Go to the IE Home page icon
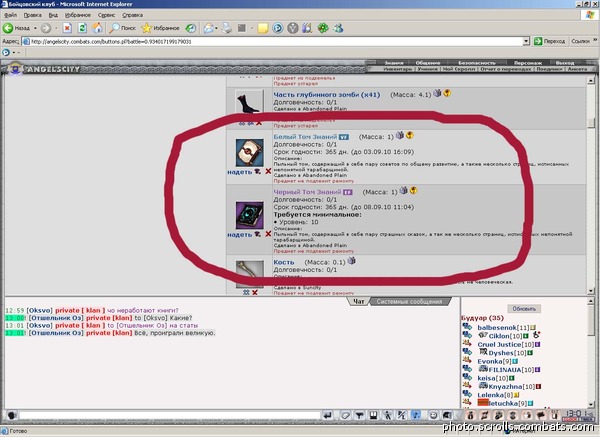The image size is (600, 437). click(x=97, y=28)
